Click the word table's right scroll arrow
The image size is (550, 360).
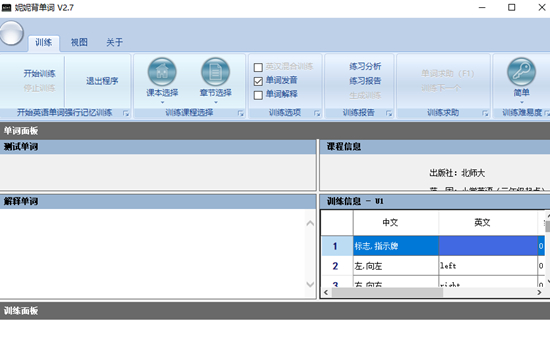tap(539, 292)
